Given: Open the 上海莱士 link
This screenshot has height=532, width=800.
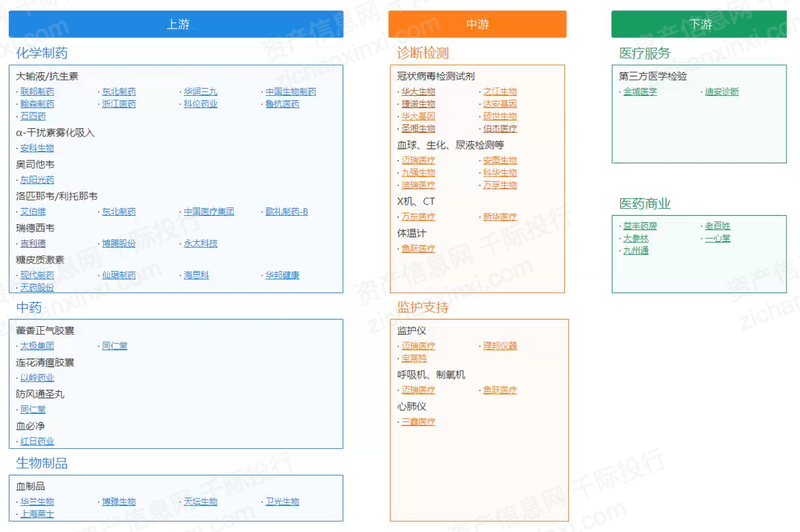Looking at the screenshot, I should point(37,514).
